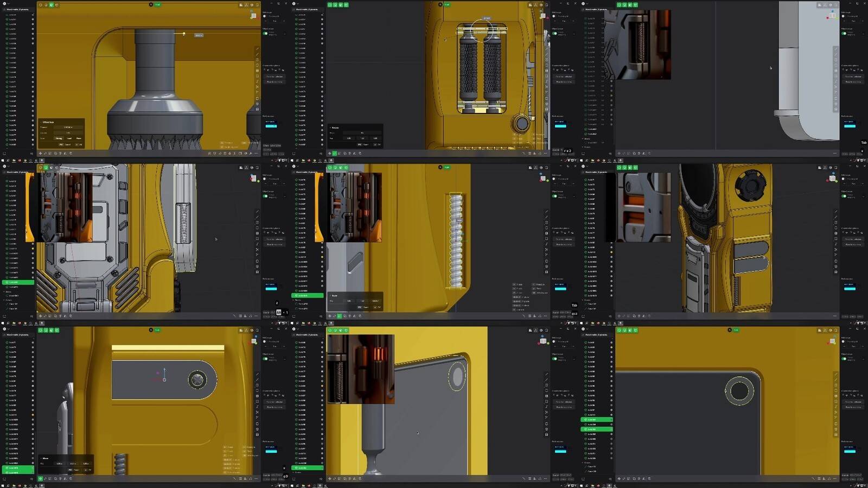
Task: Top-left screenshot: click upper construction plane button
Action: pos(275,76)
